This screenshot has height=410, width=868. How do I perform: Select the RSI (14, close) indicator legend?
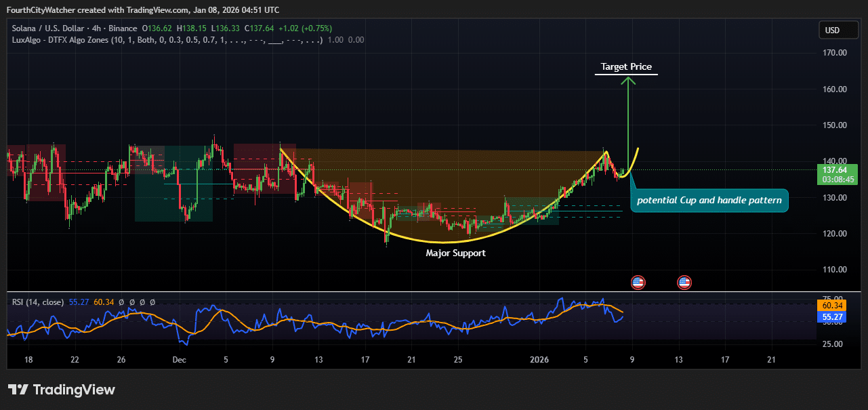point(38,302)
